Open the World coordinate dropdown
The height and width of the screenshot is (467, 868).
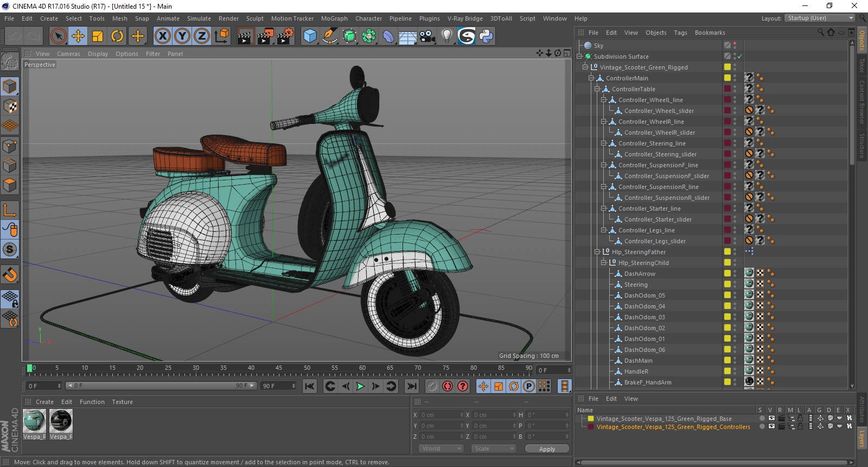pos(441,449)
